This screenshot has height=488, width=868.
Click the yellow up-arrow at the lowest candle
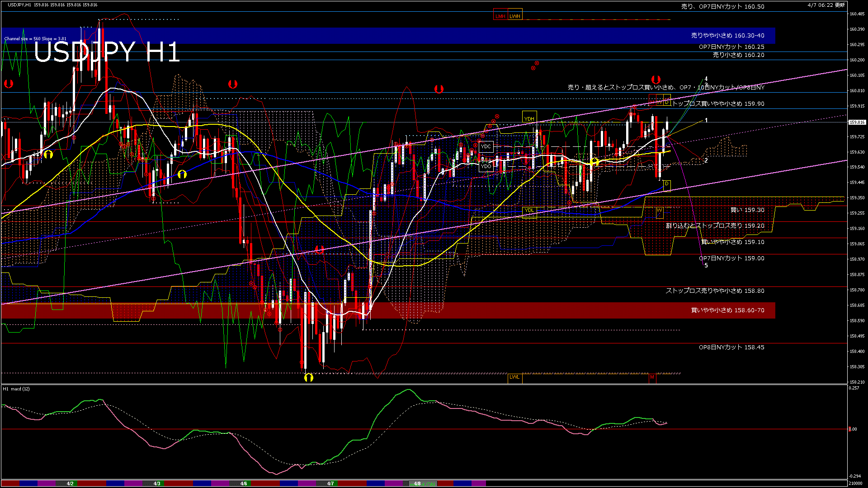pos(308,378)
